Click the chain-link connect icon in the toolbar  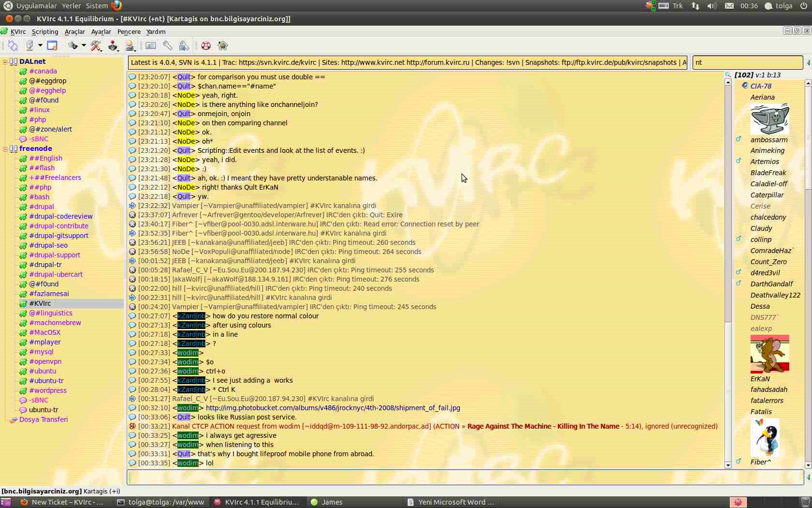click(13, 45)
